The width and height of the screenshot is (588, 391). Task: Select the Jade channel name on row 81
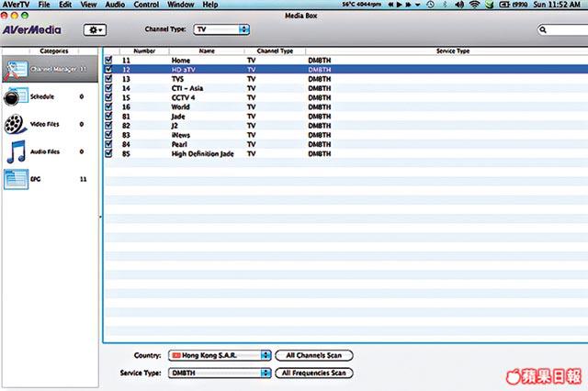[x=178, y=117]
